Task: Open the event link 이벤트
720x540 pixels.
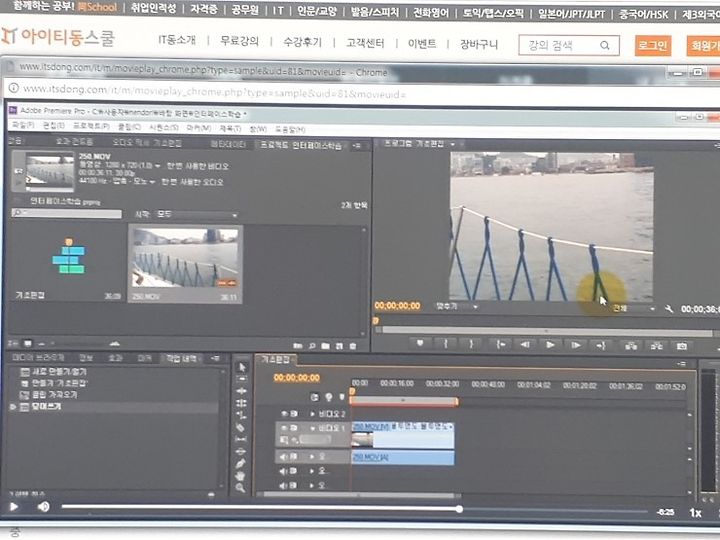Action: 422,44
